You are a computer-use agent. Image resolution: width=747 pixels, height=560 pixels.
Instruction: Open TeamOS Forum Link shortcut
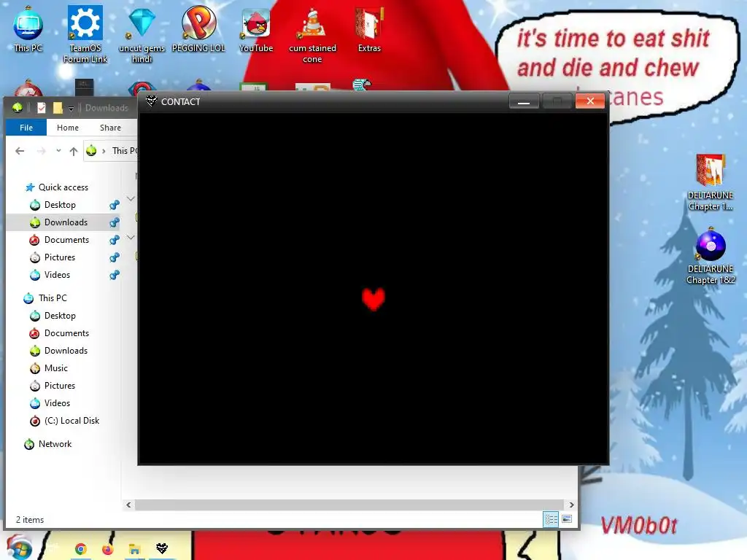tap(85, 34)
